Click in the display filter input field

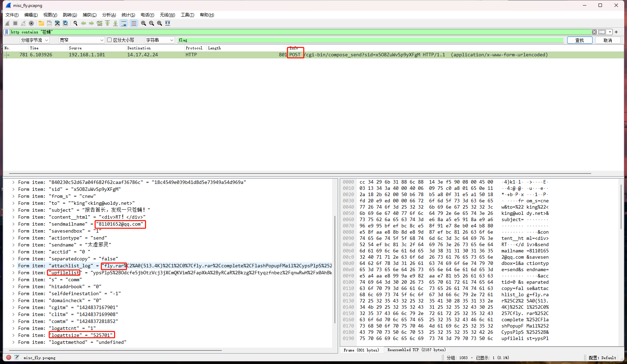[301, 32]
